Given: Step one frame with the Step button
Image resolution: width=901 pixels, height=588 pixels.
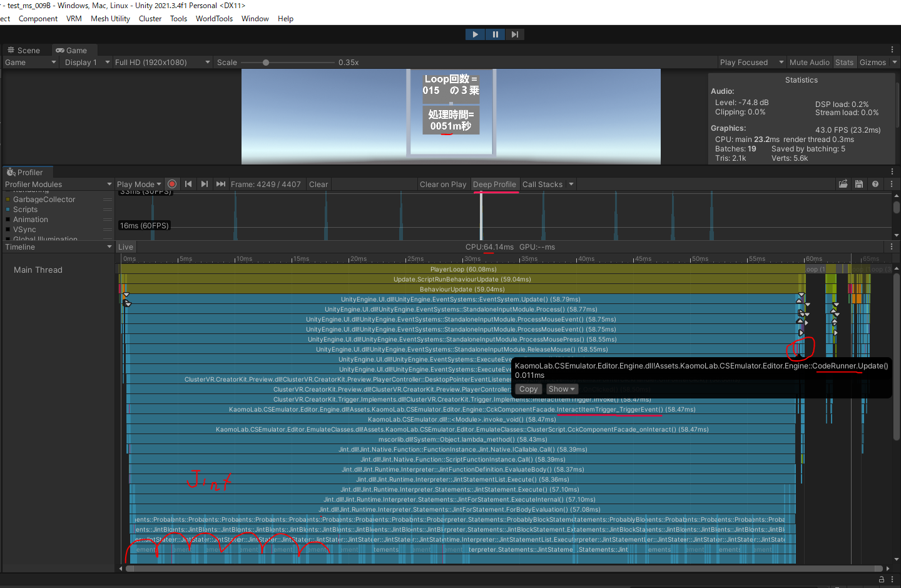Looking at the screenshot, I should (x=514, y=34).
